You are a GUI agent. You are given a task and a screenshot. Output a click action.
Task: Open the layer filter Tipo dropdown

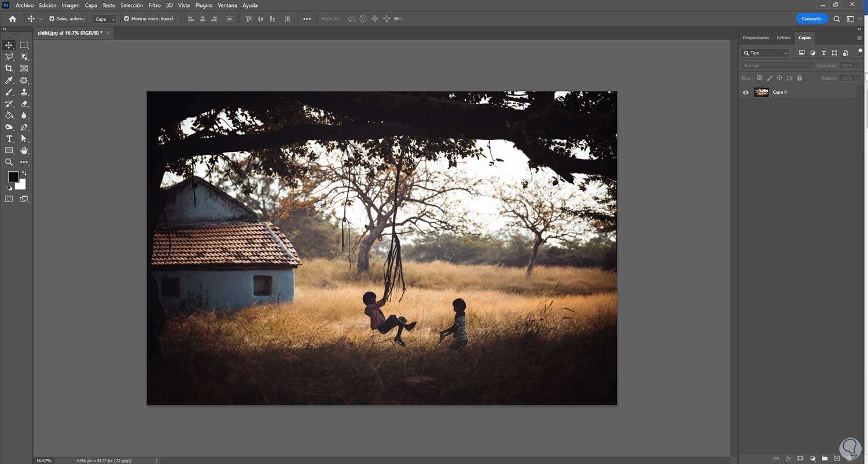point(765,53)
